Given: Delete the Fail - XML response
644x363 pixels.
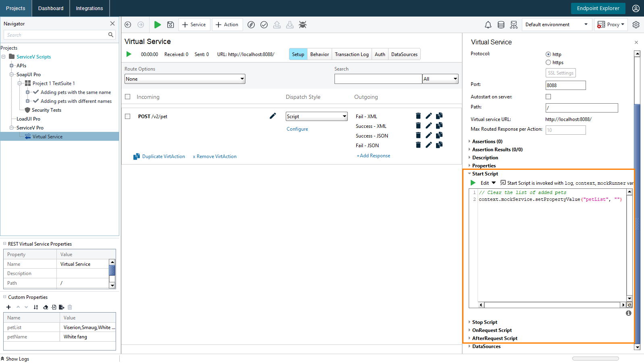Looking at the screenshot, I should (418, 116).
